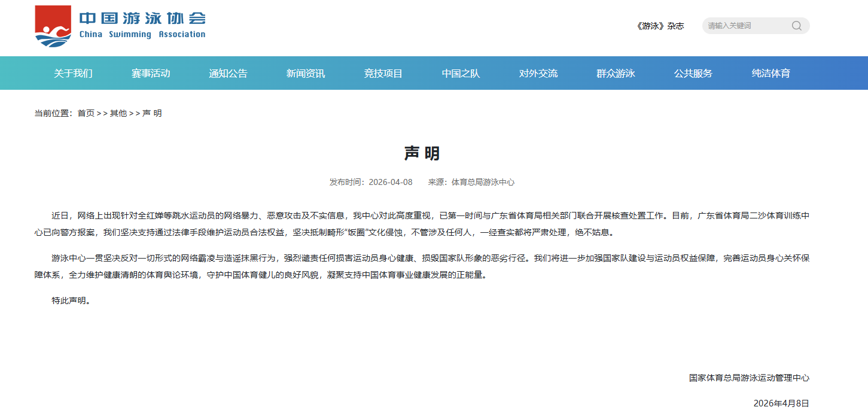
Task: Navigate to 中国之队 page
Action: click(x=461, y=74)
